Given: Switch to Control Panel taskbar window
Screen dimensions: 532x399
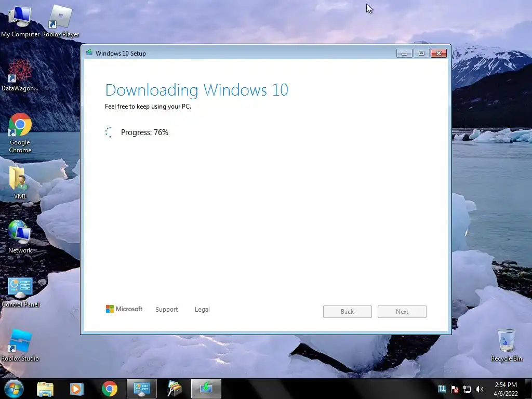Looking at the screenshot, I should (x=142, y=389).
